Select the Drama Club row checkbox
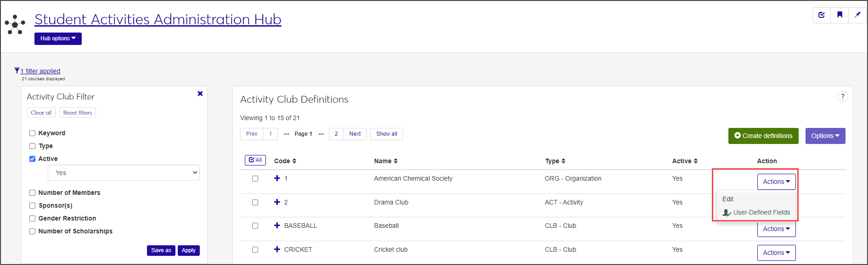Screen dimensions: 868x265 [255, 202]
